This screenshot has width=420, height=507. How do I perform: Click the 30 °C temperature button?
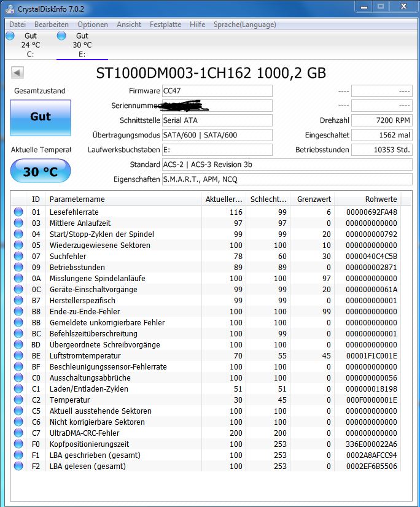[41, 171]
